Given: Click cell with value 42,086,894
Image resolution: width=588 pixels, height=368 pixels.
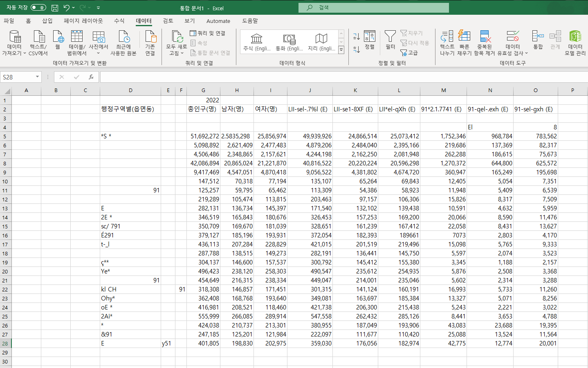Looking at the screenshot, I should (x=203, y=163).
